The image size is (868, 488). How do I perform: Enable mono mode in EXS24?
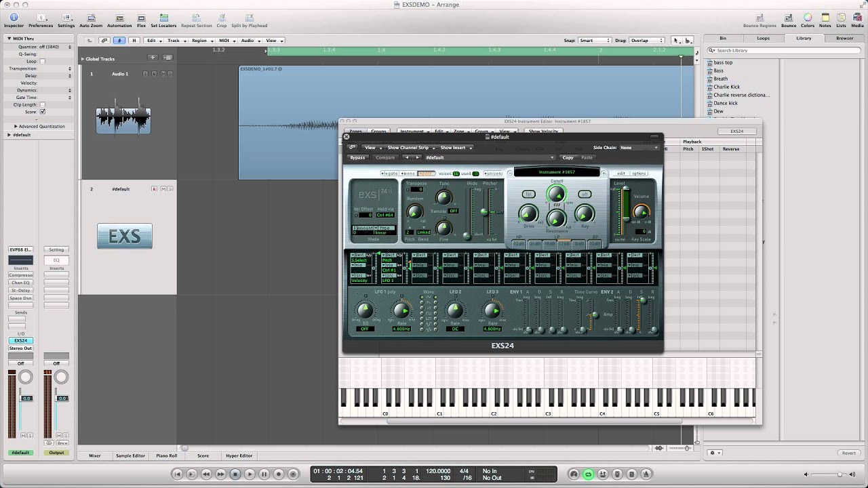pyautogui.click(x=408, y=174)
